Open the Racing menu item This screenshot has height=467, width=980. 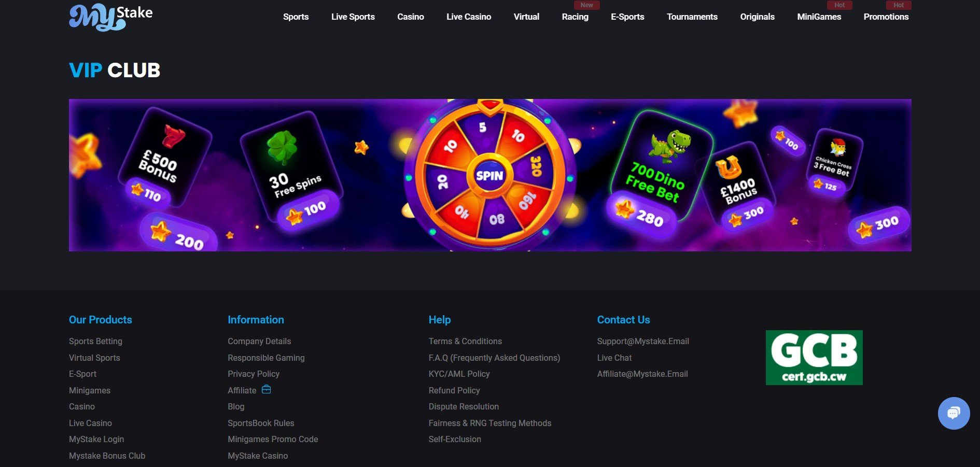click(575, 17)
